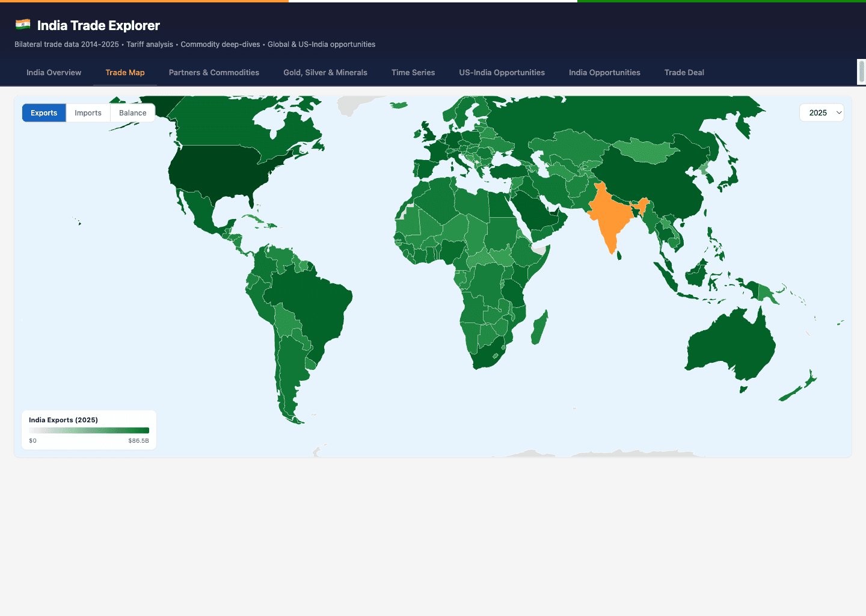Open the US-India Opportunities tab
This screenshot has width=866, height=616.
(502, 72)
